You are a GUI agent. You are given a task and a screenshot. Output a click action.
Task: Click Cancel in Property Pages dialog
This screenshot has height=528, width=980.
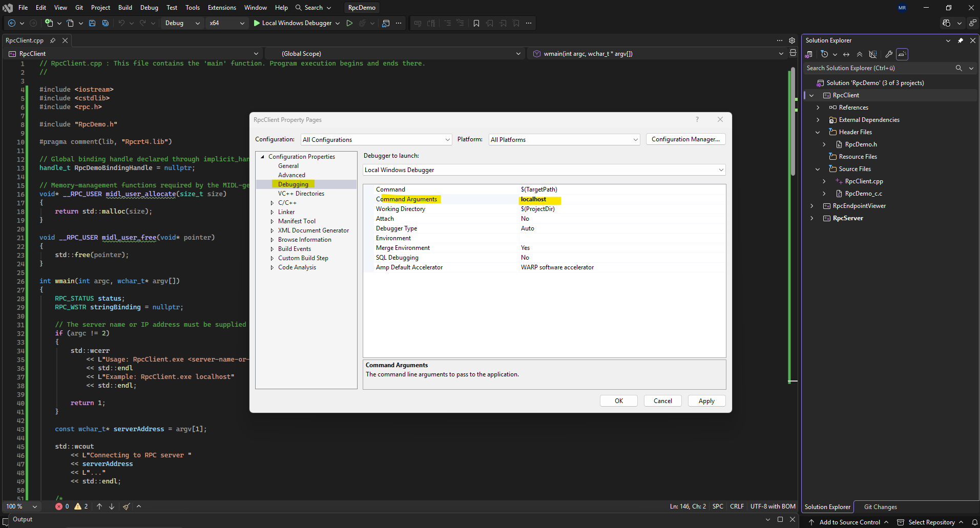pos(663,401)
